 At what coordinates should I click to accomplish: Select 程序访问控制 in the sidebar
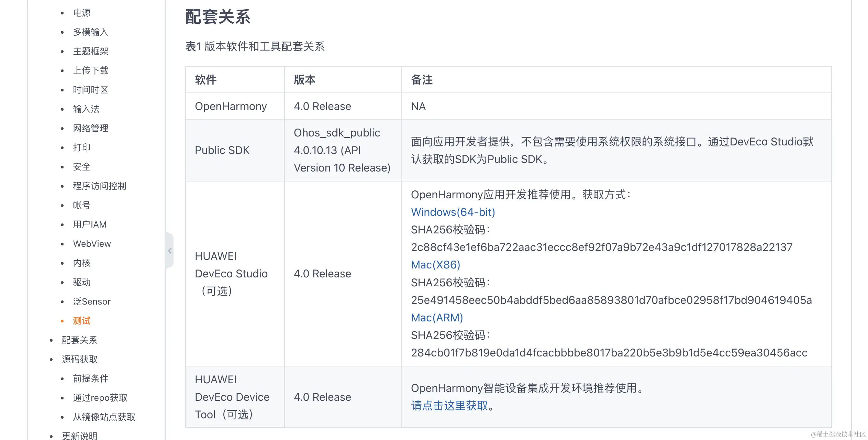(x=99, y=186)
